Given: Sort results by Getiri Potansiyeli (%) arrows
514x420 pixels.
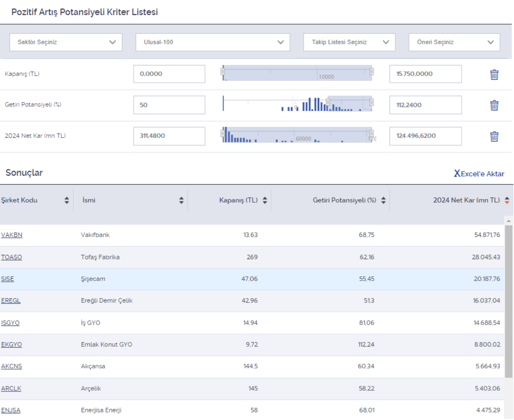Looking at the screenshot, I should coord(383,200).
